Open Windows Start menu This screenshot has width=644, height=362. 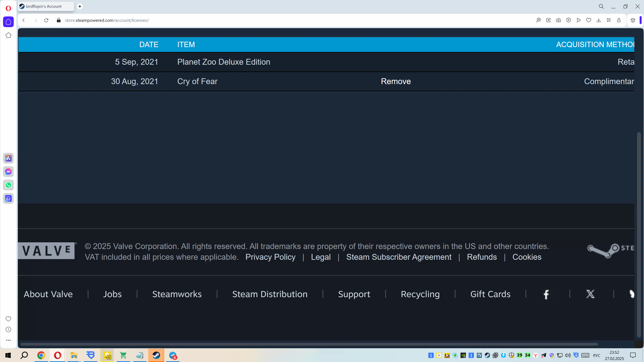click(8, 355)
